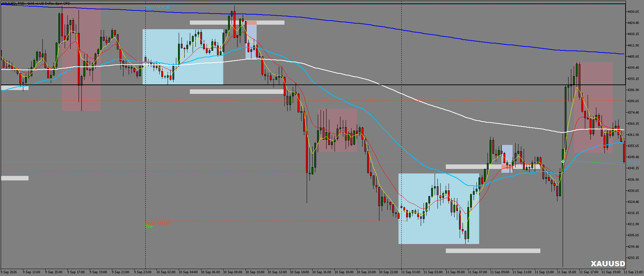The width and height of the screenshot is (644, 276).
Task: Select the 10 Sep 04:00 time label
Action: pyautogui.click(x=188, y=272)
